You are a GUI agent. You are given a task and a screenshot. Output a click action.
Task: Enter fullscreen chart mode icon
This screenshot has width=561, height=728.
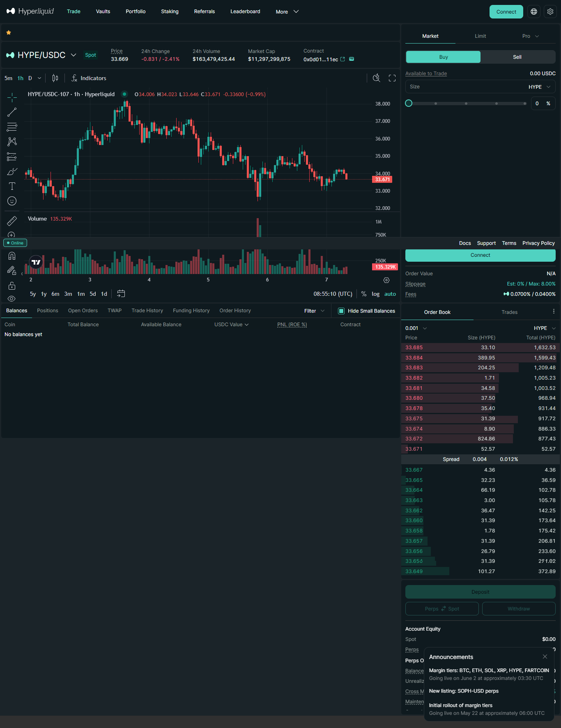point(392,78)
